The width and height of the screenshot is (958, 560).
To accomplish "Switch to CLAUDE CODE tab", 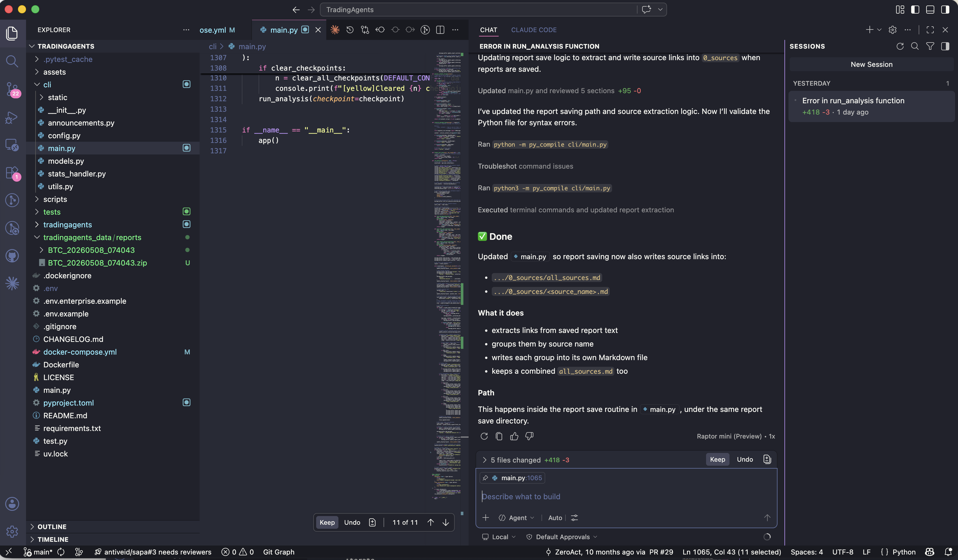I will pyautogui.click(x=533, y=30).
